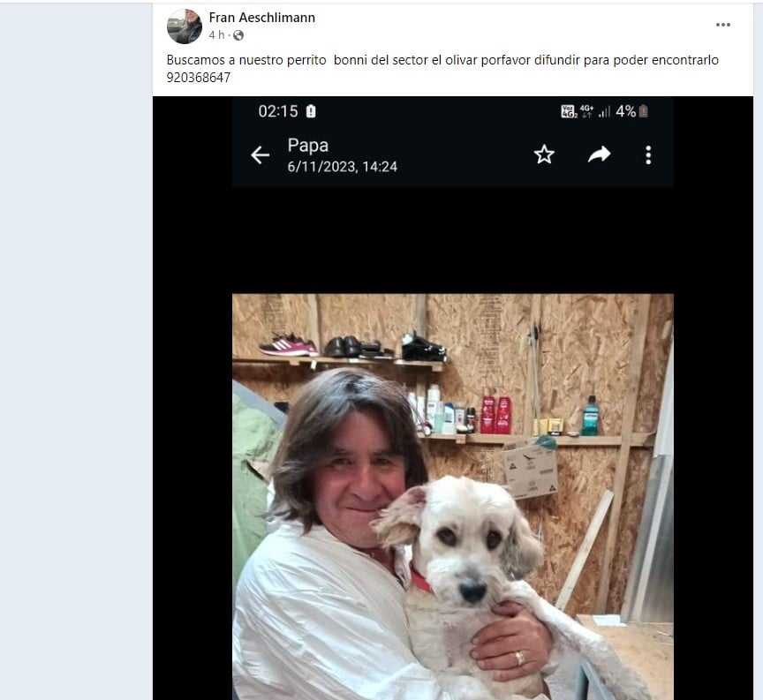Click the phone number 920368647
This screenshot has height=700, width=763.
199,78
